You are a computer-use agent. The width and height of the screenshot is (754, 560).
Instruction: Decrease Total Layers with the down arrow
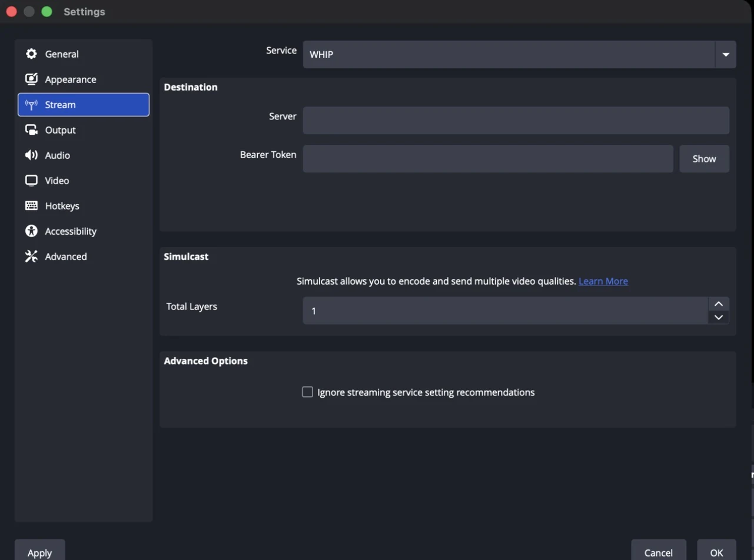[718, 317]
